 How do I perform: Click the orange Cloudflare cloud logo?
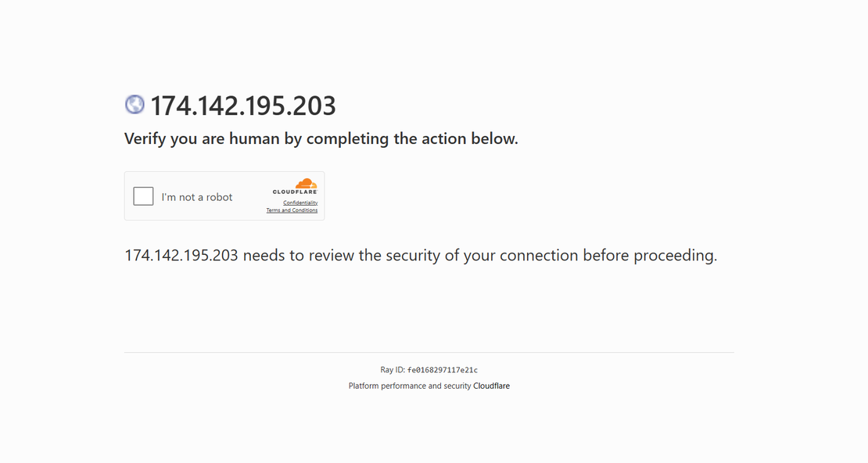pos(306,184)
